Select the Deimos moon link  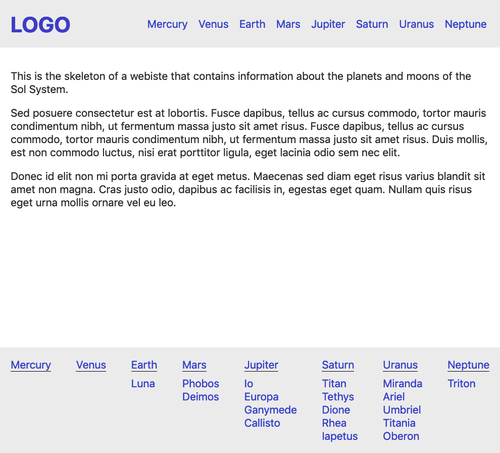click(x=201, y=397)
